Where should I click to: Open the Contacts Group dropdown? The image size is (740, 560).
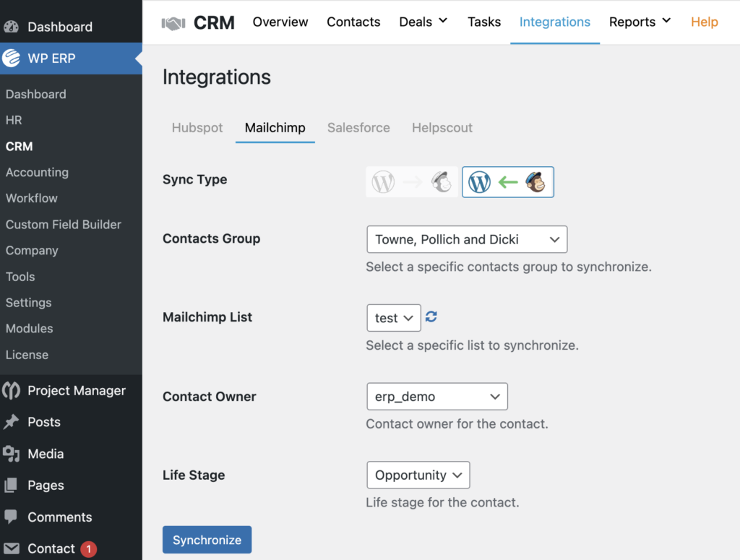click(467, 239)
